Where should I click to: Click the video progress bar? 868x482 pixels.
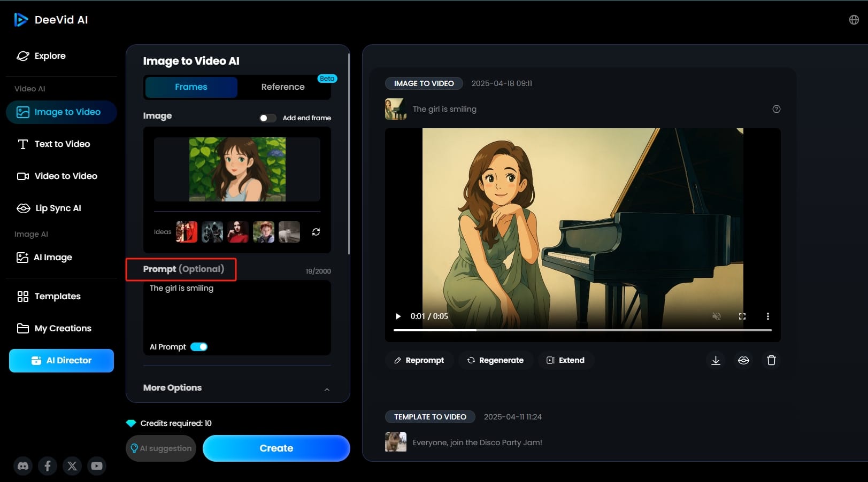[582, 330]
